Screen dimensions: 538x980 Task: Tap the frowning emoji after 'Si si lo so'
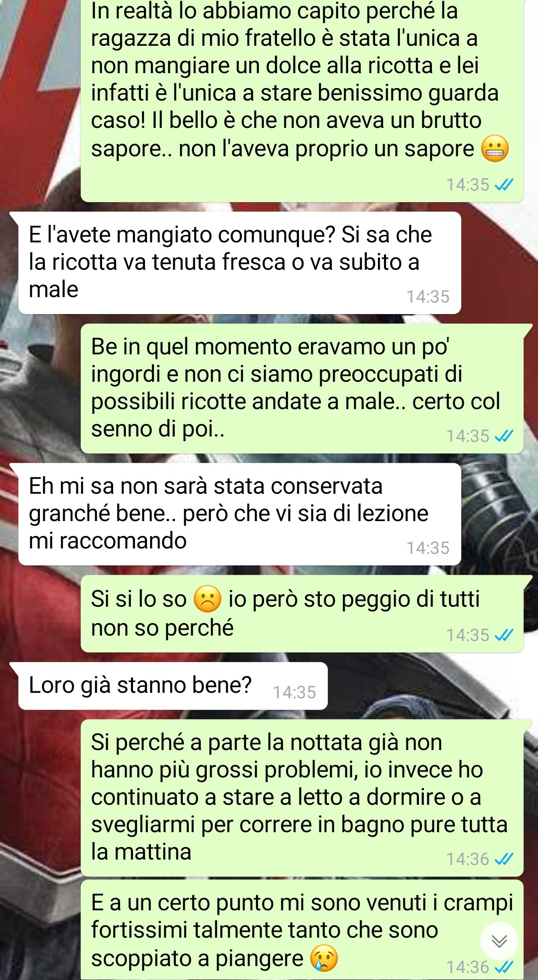pyautogui.click(x=207, y=599)
